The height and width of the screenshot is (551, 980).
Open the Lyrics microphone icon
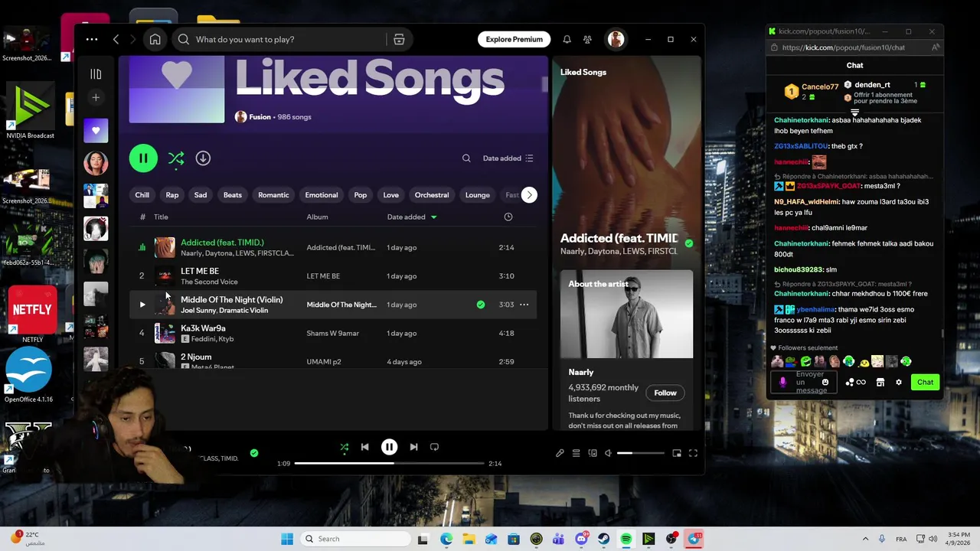(x=560, y=453)
